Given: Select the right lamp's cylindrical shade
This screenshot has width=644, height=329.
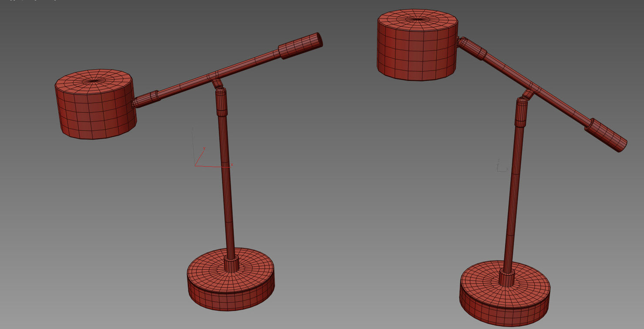Looking at the screenshot, I should 417,45.
